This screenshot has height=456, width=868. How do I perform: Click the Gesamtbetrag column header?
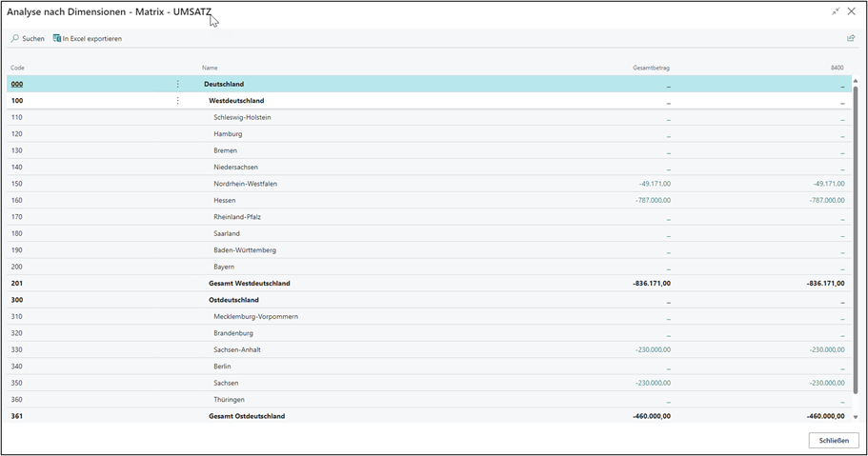click(651, 68)
